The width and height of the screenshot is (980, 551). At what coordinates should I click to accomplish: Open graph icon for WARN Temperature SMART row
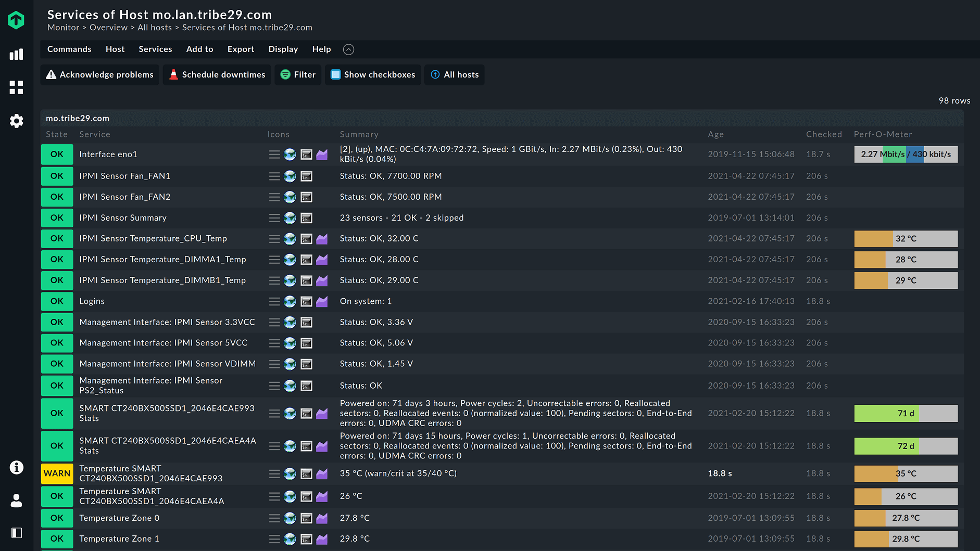point(322,473)
